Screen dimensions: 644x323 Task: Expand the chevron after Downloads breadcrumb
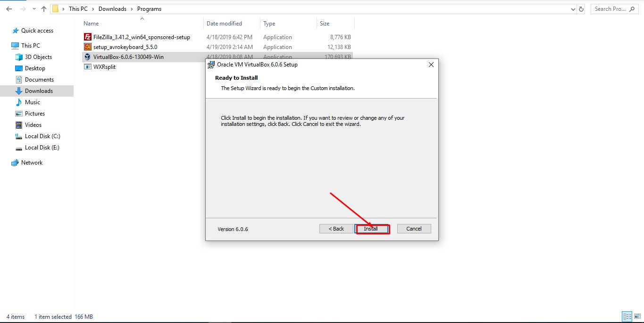[x=132, y=9]
